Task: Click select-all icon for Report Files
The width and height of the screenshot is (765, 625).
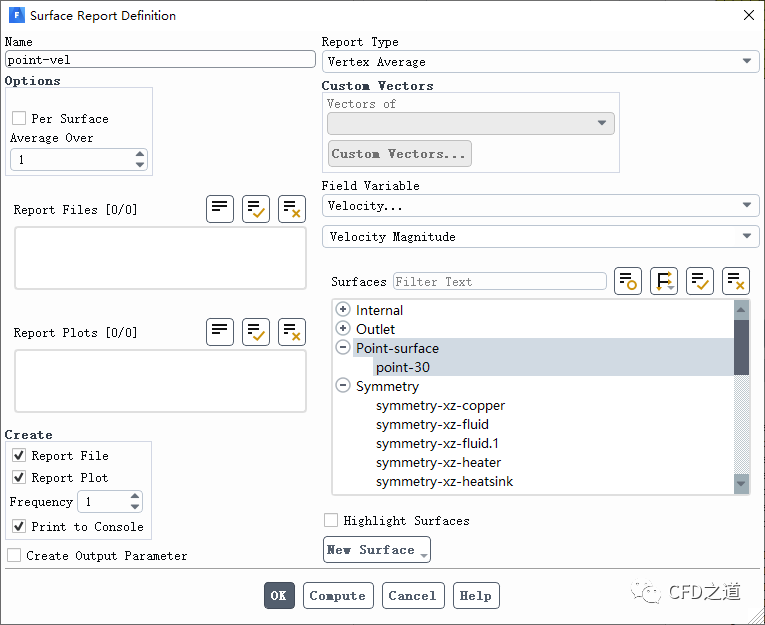Action: point(256,209)
